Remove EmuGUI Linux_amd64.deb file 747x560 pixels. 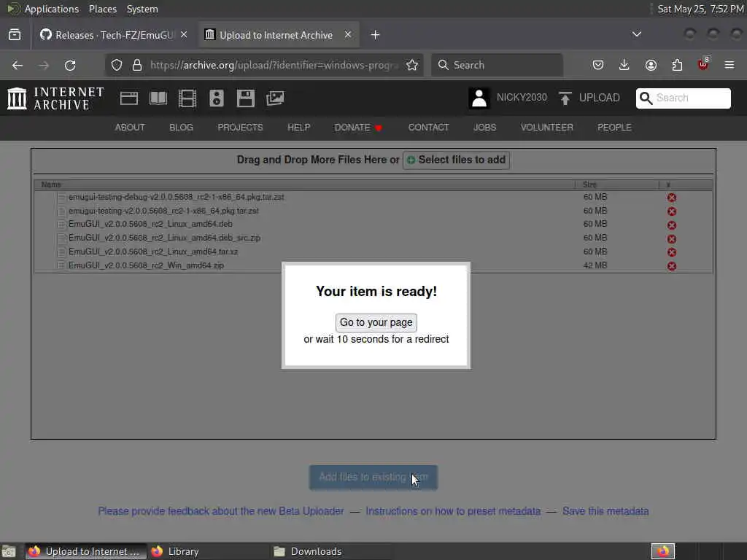[x=672, y=225]
